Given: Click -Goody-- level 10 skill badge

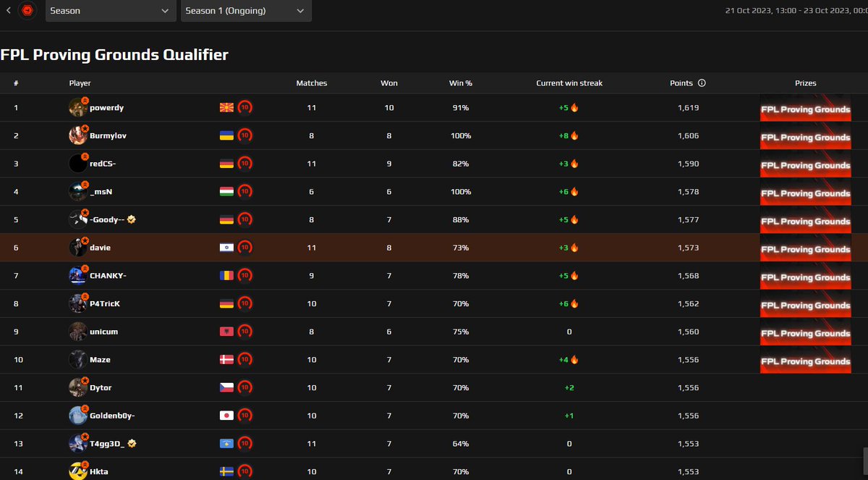Looking at the screenshot, I should tap(244, 219).
